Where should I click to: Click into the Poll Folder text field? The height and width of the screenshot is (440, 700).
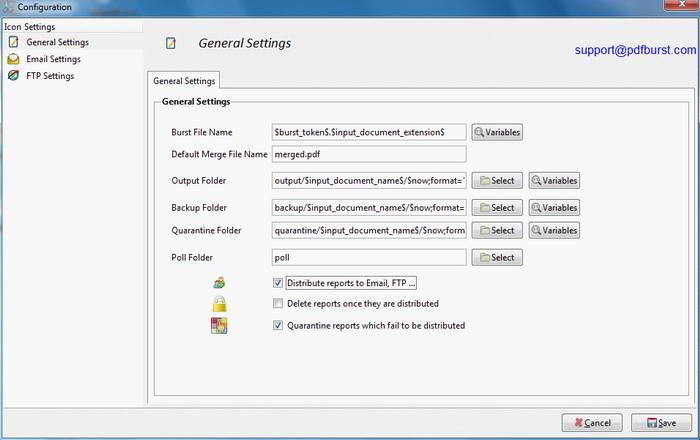tap(369, 257)
